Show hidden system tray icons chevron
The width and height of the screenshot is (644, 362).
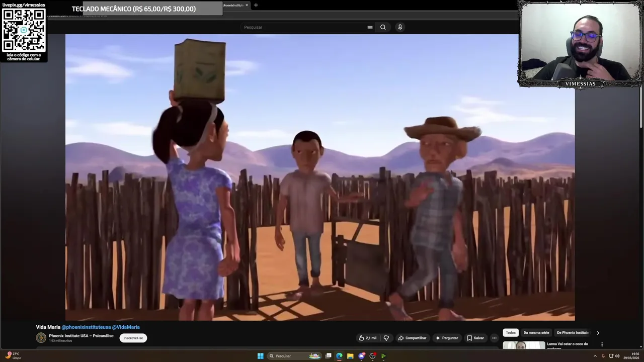coord(596,356)
